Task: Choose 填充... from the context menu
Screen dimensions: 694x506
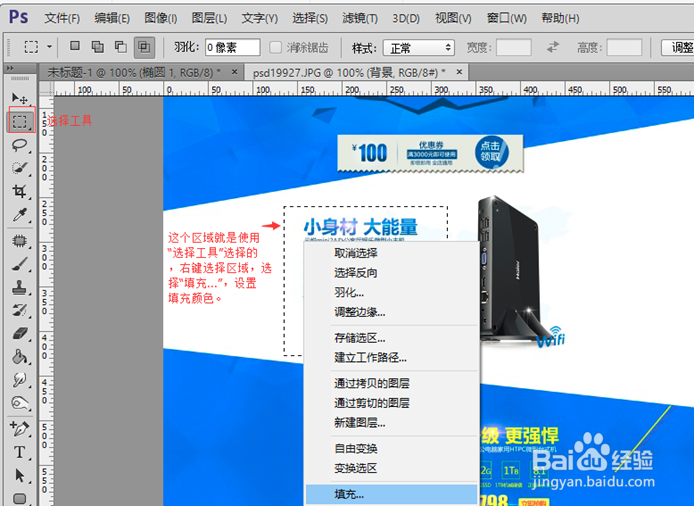Action: 392,494
